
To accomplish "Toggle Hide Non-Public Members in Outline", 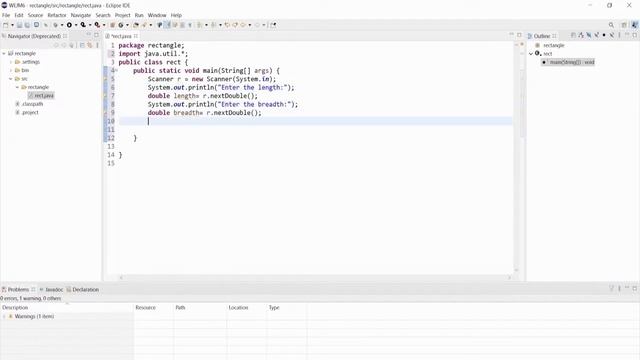I will pos(604,36).
